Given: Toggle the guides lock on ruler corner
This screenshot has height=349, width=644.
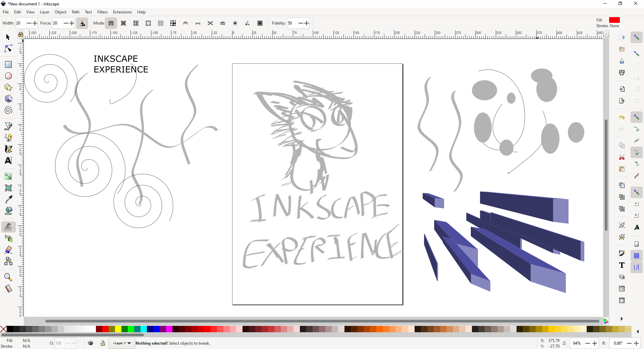Looking at the screenshot, I should coord(21,34).
